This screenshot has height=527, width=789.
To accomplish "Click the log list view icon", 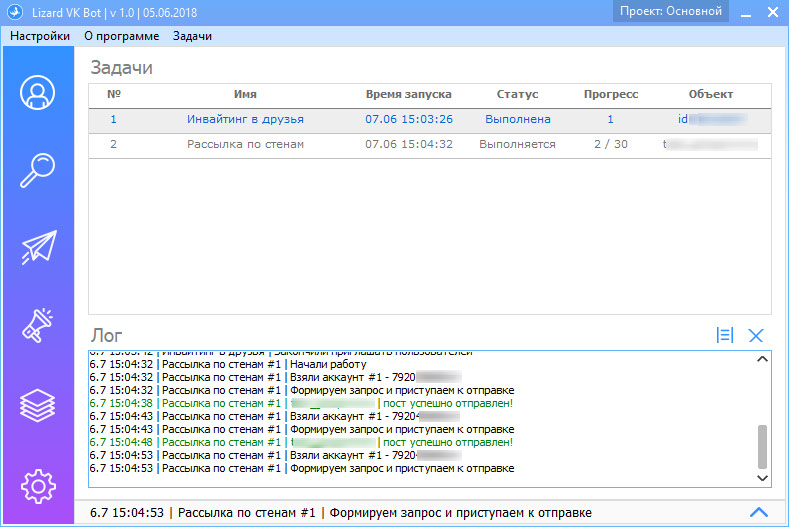I will pos(725,336).
